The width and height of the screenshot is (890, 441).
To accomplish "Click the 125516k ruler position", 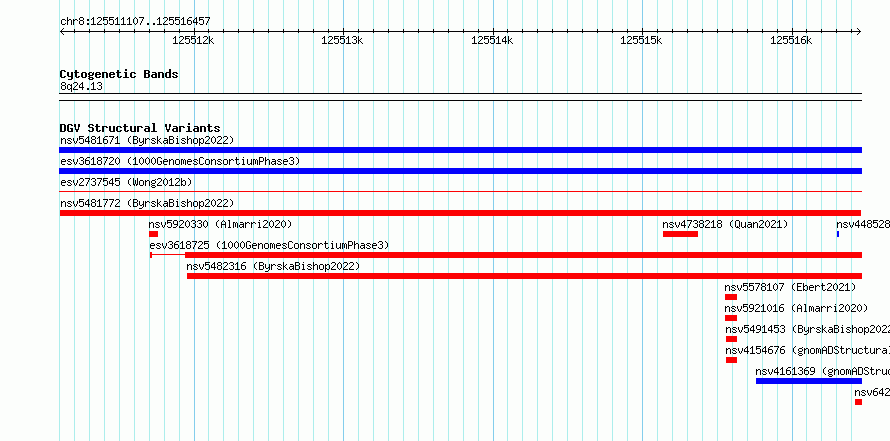I will (791, 40).
